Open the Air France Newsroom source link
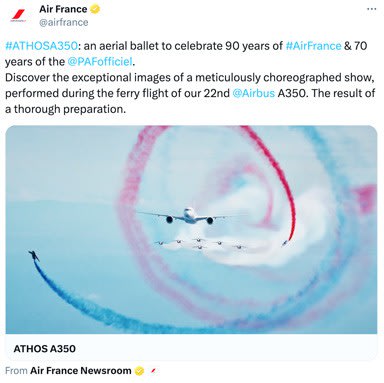The height and width of the screenshot is (383, 384). 81,371
